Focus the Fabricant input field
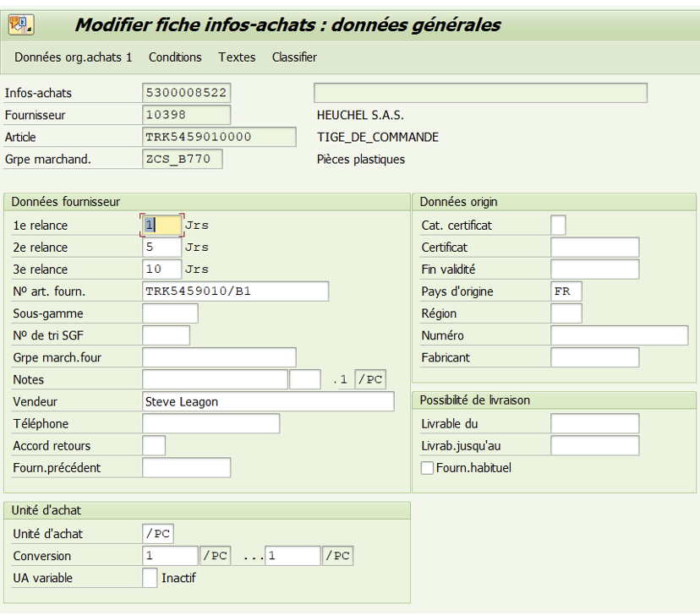 (x=594, y=357)
